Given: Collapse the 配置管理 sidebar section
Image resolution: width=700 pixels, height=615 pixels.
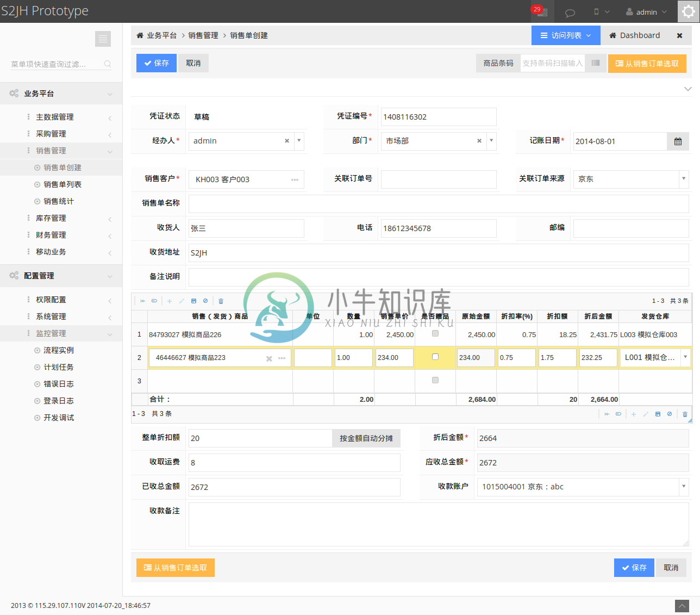Looking at the screenshot, I should click(x=61, y=276).
